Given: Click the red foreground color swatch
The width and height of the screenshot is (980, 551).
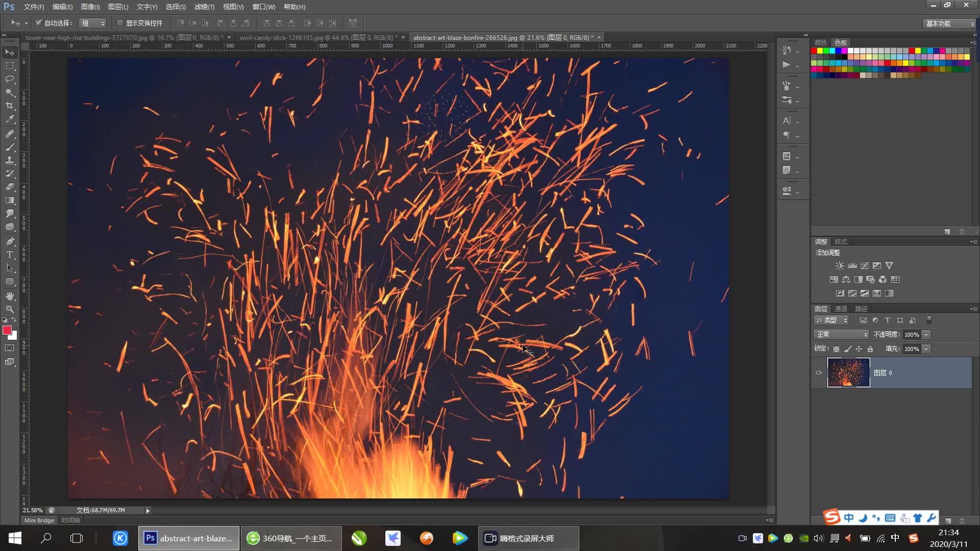Looking at the screenshot, I should point(7,330).
